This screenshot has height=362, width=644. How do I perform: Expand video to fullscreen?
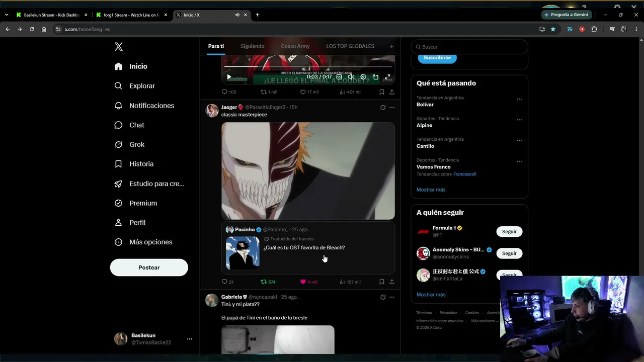pyautogui.click(x=387, y=77)
